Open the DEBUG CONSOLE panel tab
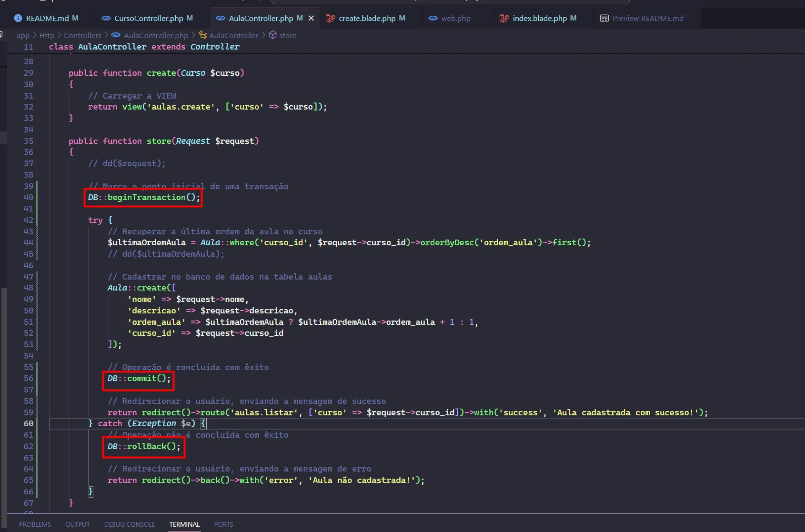The image size is (805, 532). click(x=130, y=524)
